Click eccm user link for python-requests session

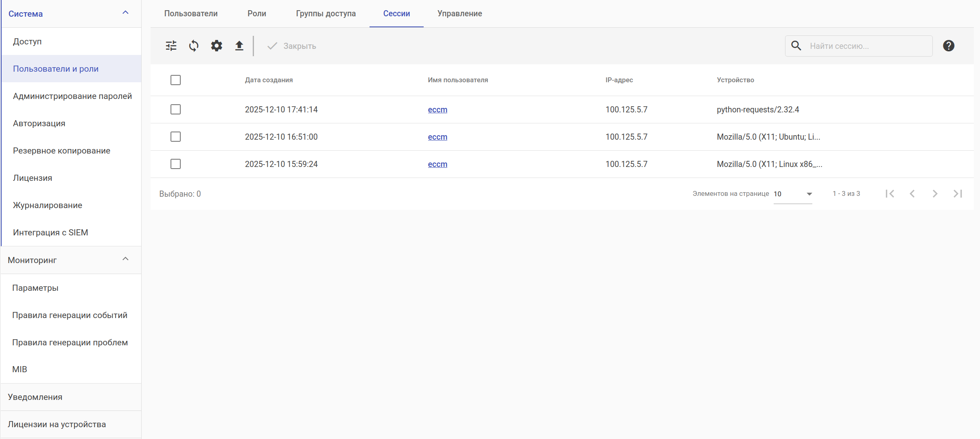(x=437, y=110)
